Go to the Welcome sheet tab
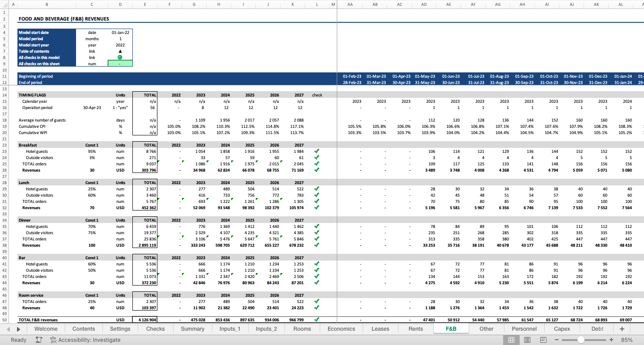 46,328
